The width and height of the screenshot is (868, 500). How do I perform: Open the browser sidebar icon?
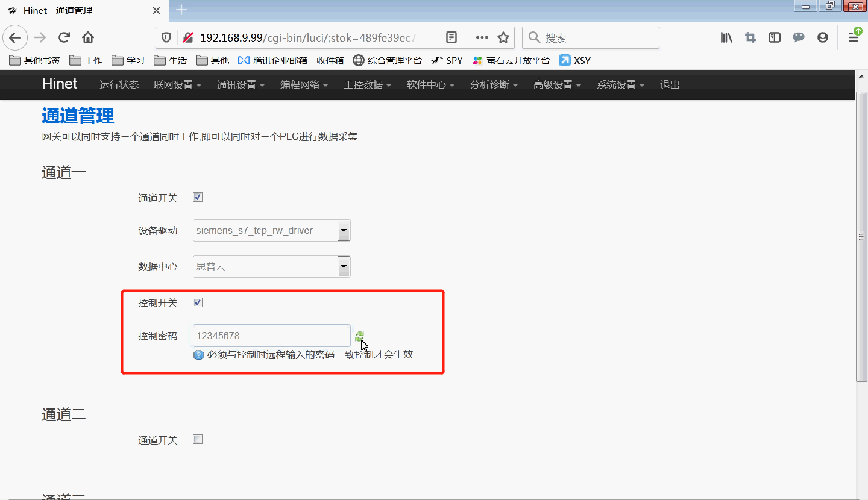click(774, 37)
